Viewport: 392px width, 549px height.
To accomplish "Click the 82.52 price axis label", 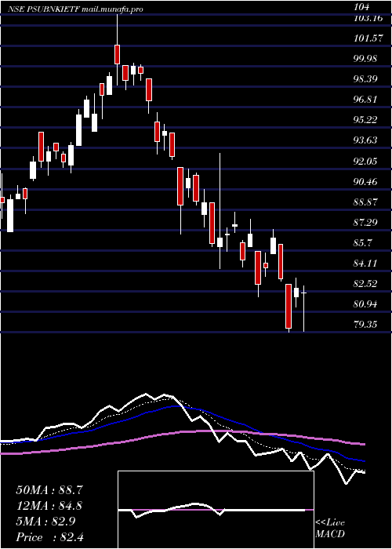I will (x=365, y=284).
